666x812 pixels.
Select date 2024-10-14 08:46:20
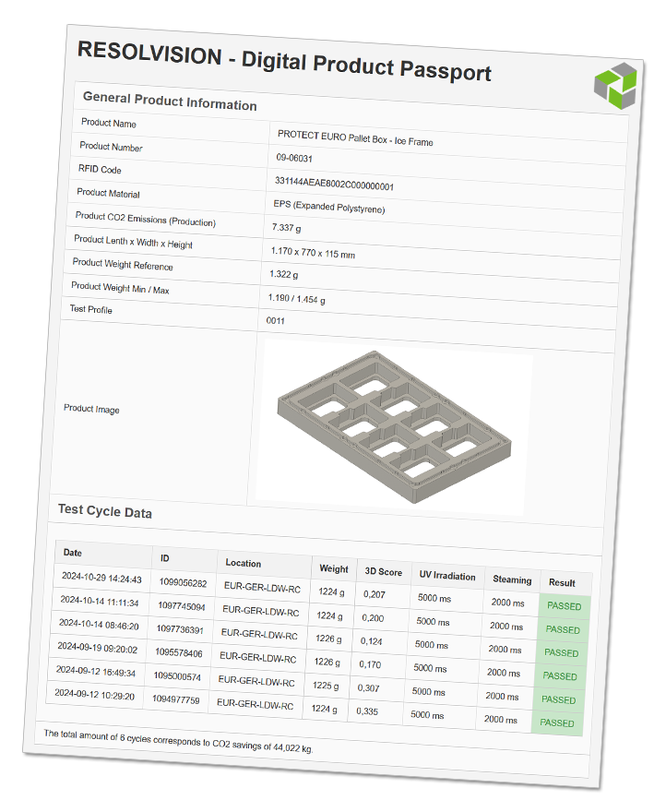[x=99, y=625]
